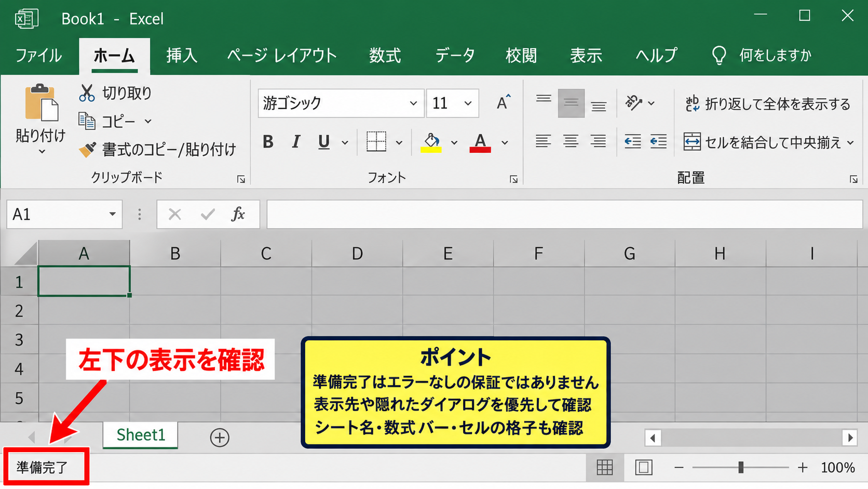This screenshot has width=868, height=489.
Task: Expand the セルを結合して中央揃え dropdown arrow
Action: click(850, 142)
